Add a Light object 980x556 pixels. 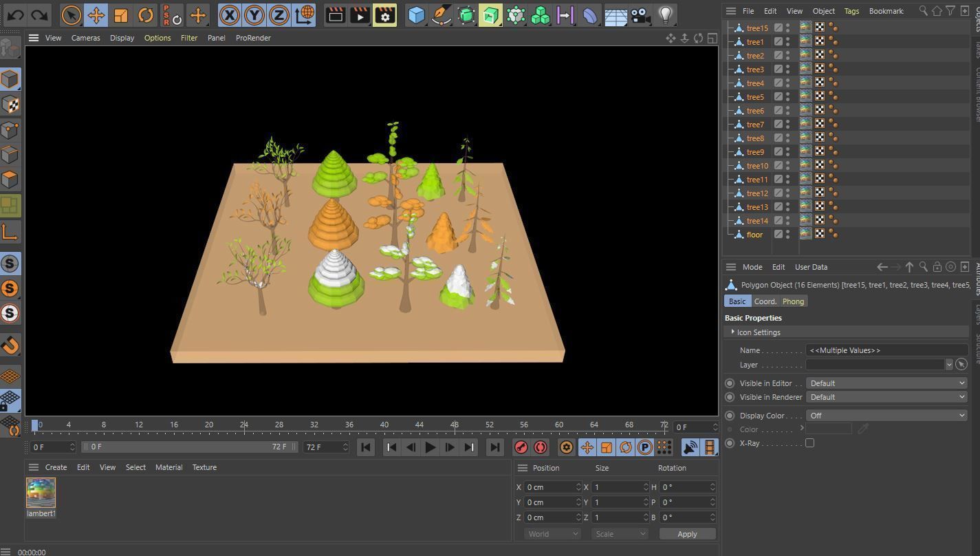tap(665, 14)
